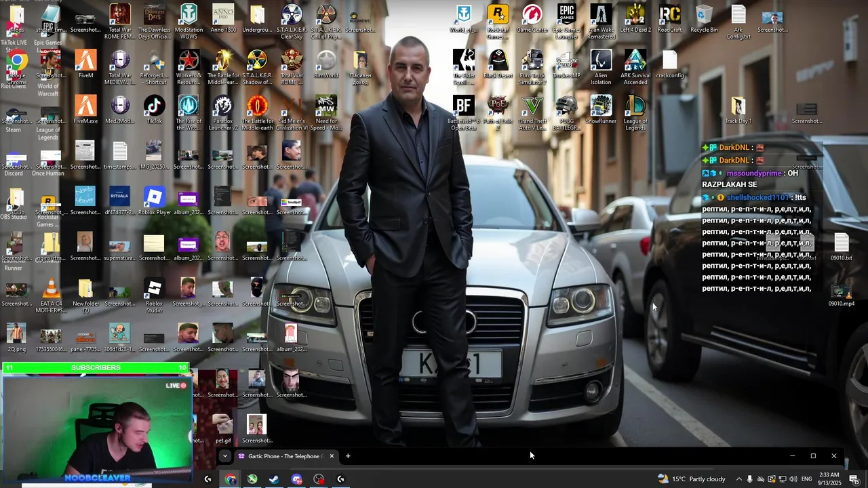868x488 pixels.
Task: Click the Google Chrome taskbar icon
Action: pos(231,479)
